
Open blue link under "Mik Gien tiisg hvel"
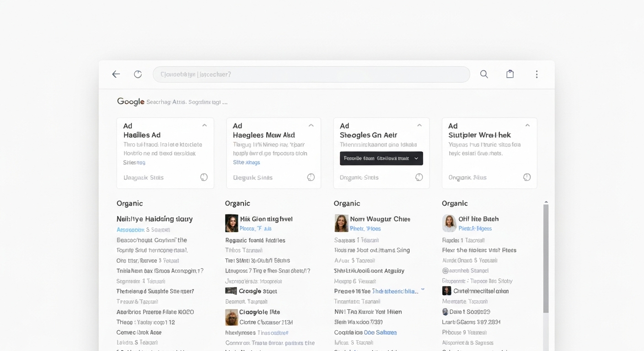(x=255, y=229)
